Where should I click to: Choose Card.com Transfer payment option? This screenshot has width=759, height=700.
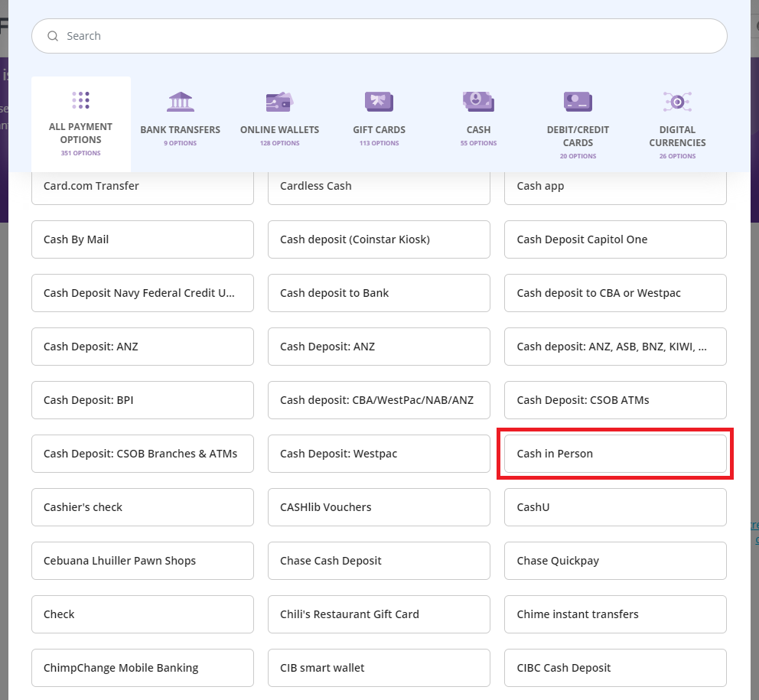point(142,187)
